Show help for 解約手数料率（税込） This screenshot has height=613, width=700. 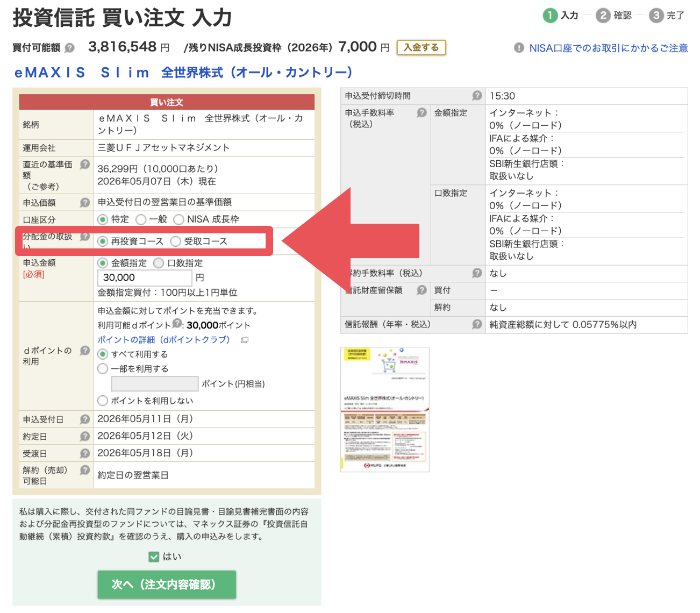tap(477, 273)
